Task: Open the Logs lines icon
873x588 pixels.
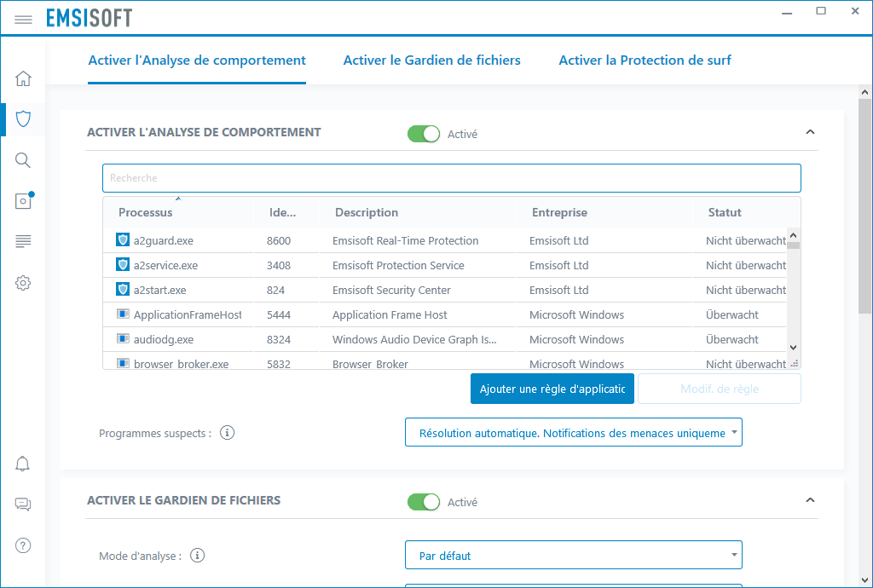Action: [x=23, y=241]
